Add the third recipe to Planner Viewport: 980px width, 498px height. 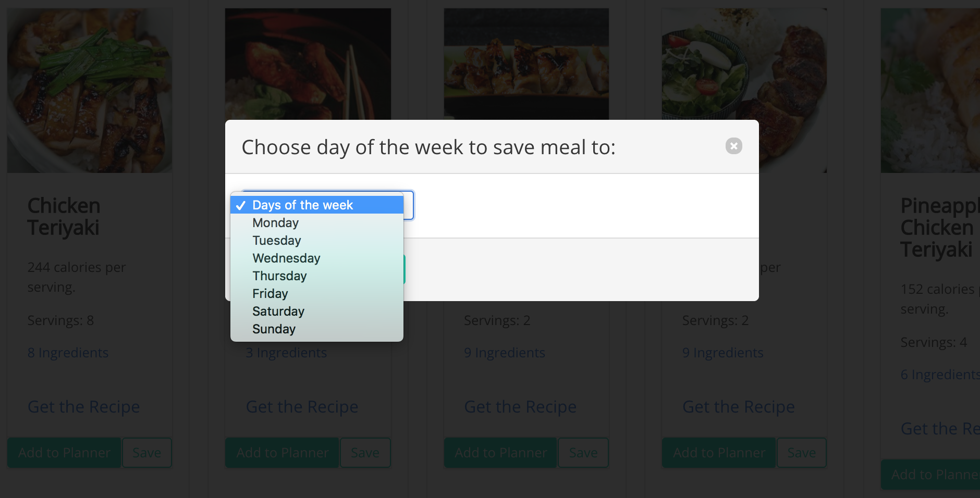(x=501, y=453)
